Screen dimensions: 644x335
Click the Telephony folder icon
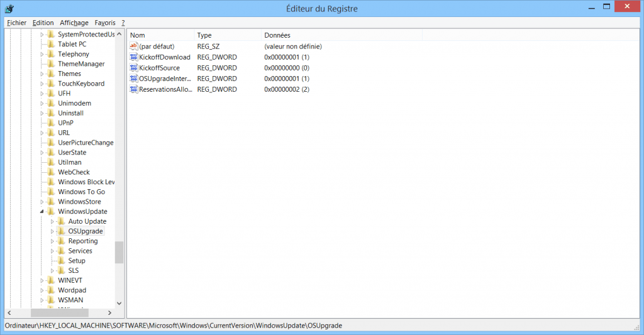coord(51,54)
